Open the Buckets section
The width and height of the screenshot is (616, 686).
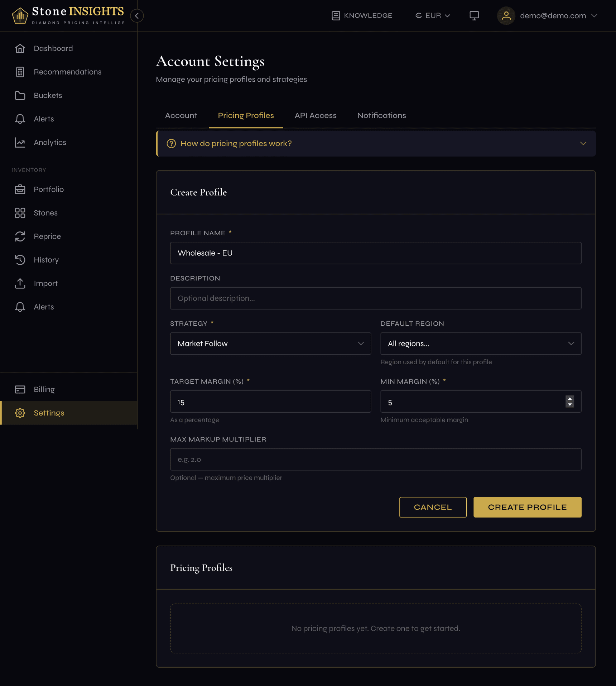coord(48,95)
